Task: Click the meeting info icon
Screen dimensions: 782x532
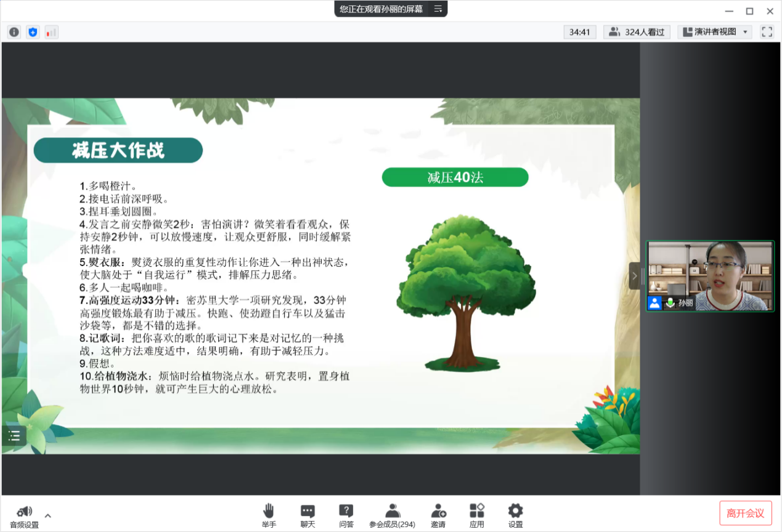Action: [x=14, y=32]
